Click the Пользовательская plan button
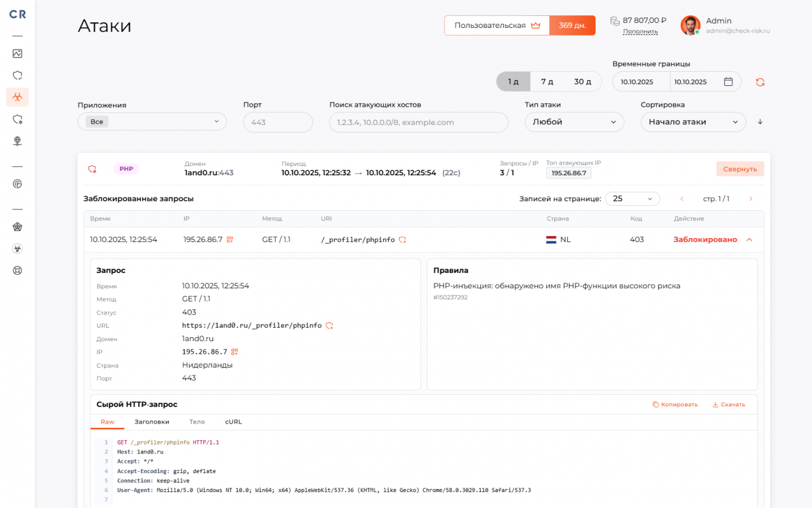Image resolution: width=812 pixels, height=508 pixels. tap(497, 25)
